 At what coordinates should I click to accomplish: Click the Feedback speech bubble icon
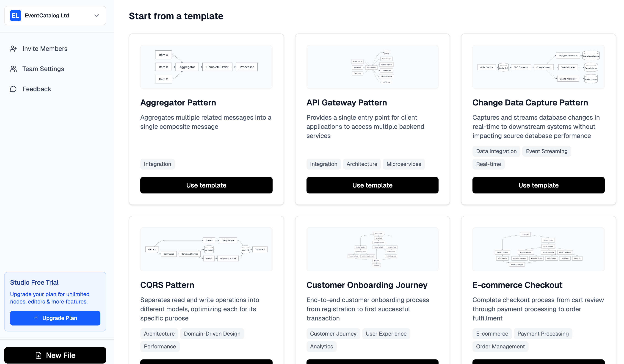coord(13,89)
